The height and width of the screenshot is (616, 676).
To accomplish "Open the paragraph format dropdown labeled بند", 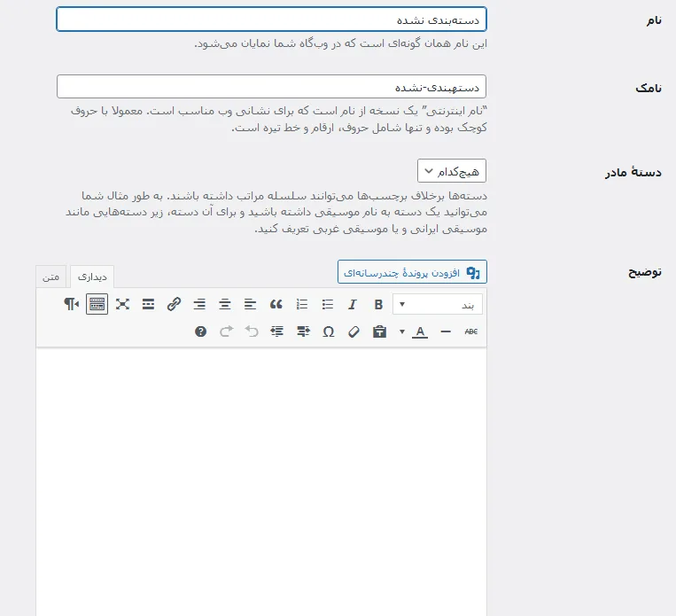I will click(438, 305).
